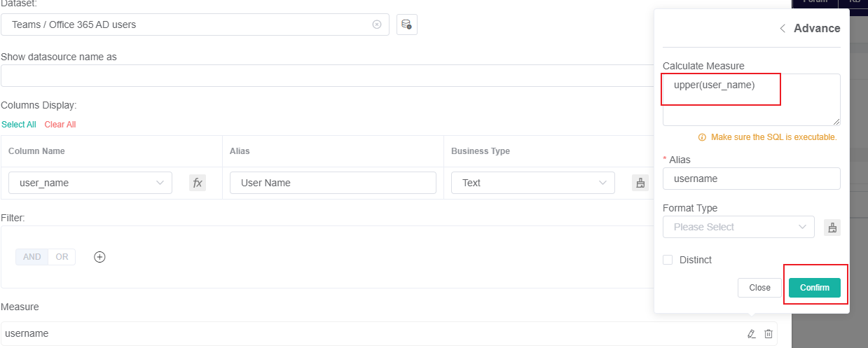Click the Clear All link
Image resolution: width=868 pixels, height=348 pixels.
(60, 125)
